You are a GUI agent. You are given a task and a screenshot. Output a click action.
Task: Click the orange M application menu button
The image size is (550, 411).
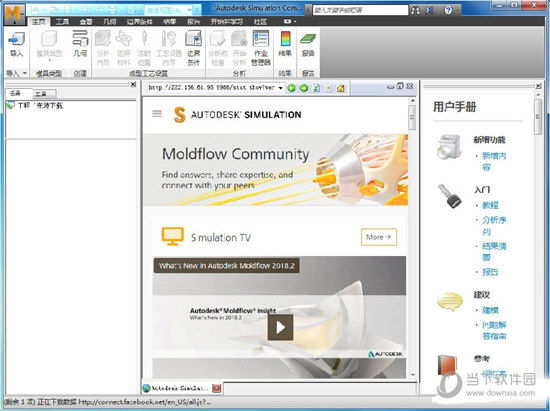click(14, 15)
